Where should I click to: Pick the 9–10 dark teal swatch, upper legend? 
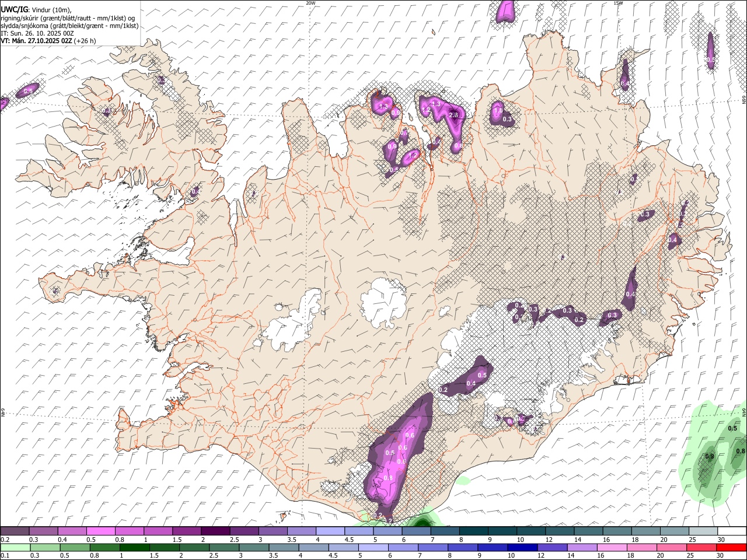pos(502,531)
